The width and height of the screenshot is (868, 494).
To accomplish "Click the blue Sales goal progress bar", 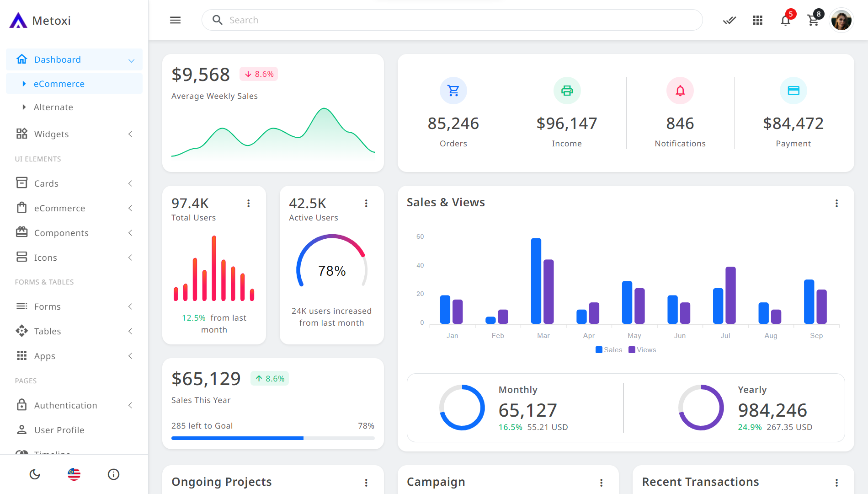I will click(237, 438).
